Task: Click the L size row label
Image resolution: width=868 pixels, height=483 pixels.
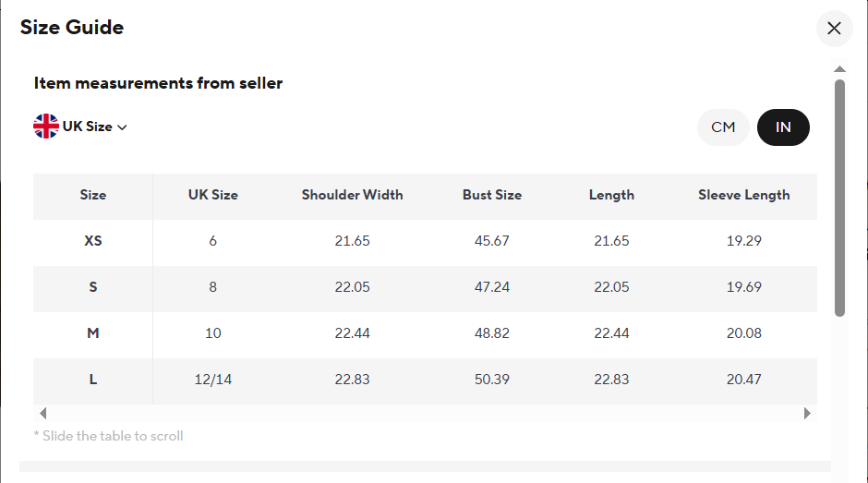Action: point(93,380)
